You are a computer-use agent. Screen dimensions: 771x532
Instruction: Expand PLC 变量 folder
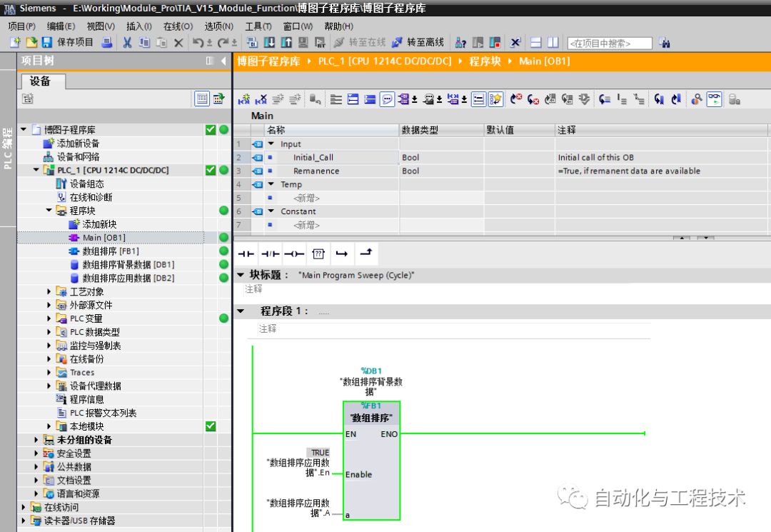49,318
